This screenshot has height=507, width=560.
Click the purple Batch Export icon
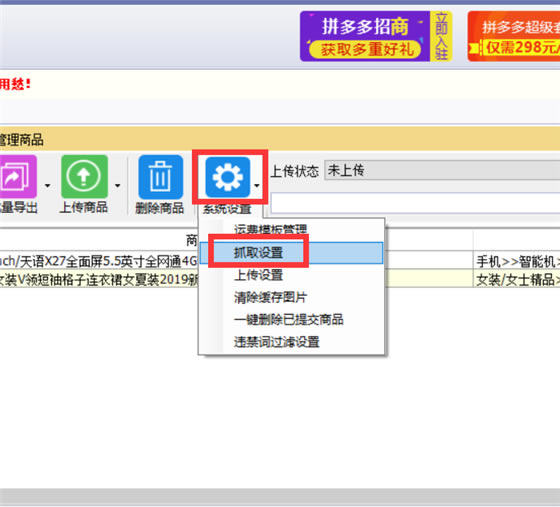18,176
